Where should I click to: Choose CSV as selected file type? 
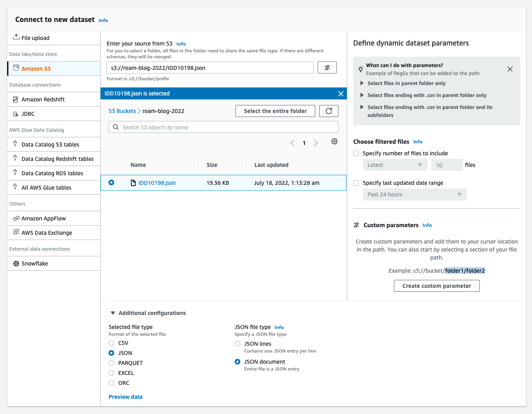pyautogui.click(x=111, y=343)
